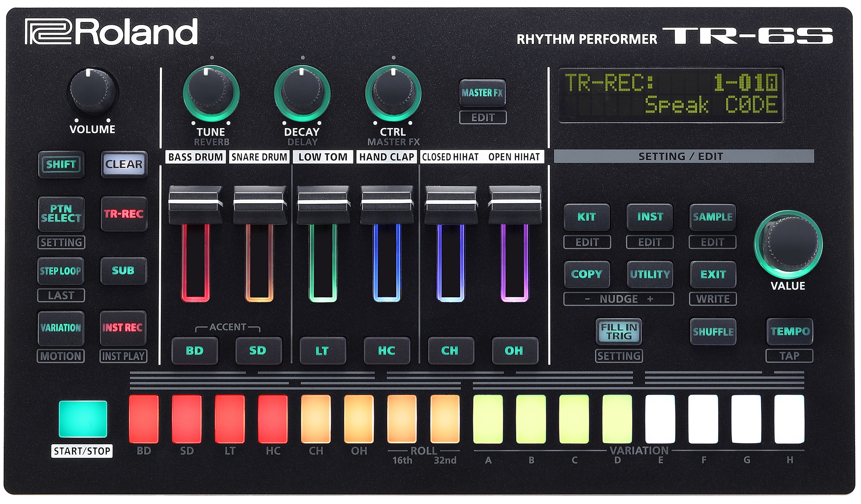Toggle the FILL IN TRIG button
The width and height of the screenshot is (861, 504).
click(x=619, y=332)
